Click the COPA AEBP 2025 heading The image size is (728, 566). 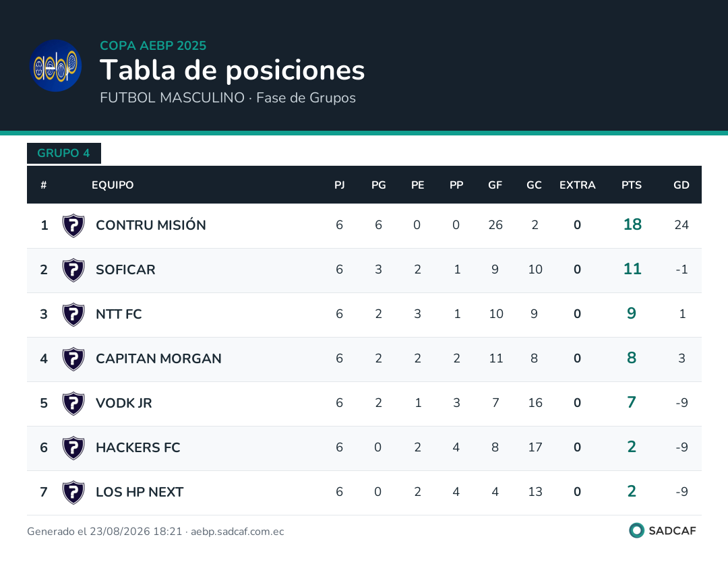coord(153,45)
